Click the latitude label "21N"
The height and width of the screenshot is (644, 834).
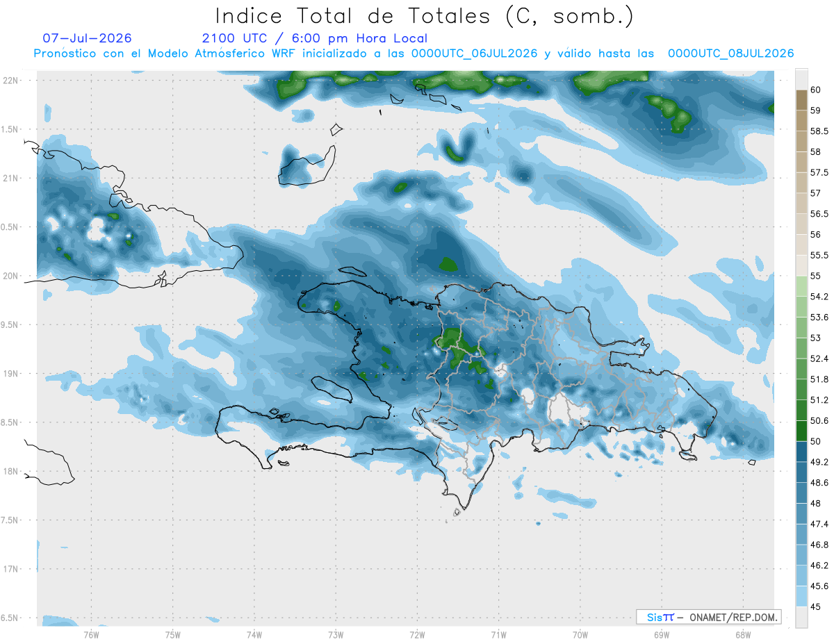click(12, 178)
